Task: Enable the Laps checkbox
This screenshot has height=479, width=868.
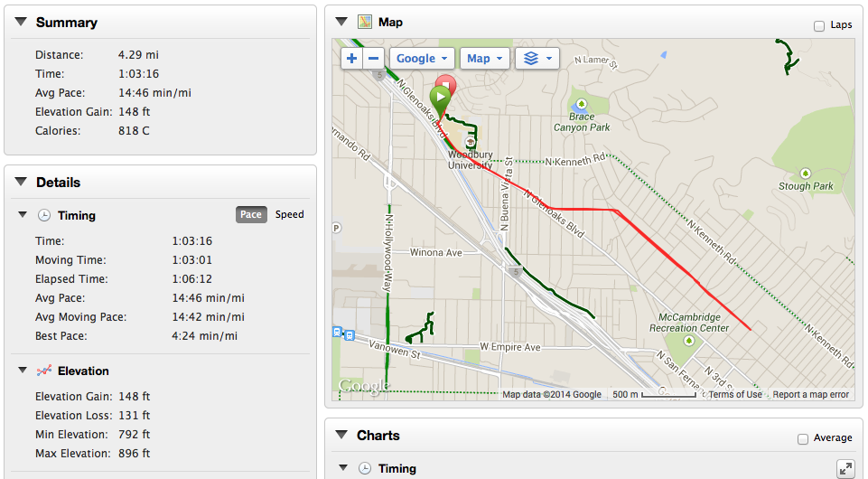Action: (x=819, y=25)
